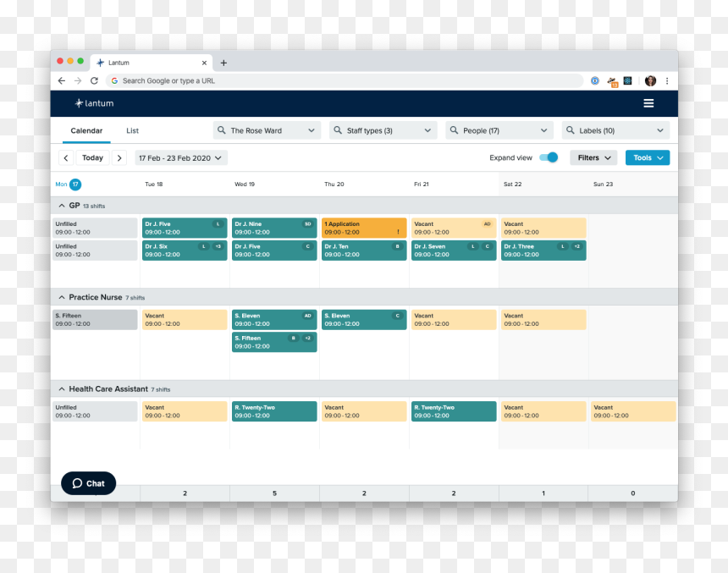
Task: Open the Labels (10) dropdown
Action: (x=615, y=130)
